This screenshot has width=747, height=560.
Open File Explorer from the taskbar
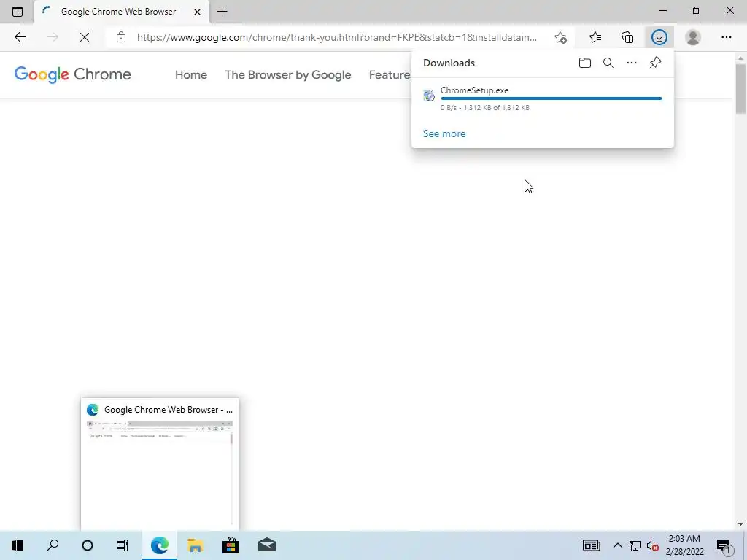pyautogui.click(x=196, y=545)
